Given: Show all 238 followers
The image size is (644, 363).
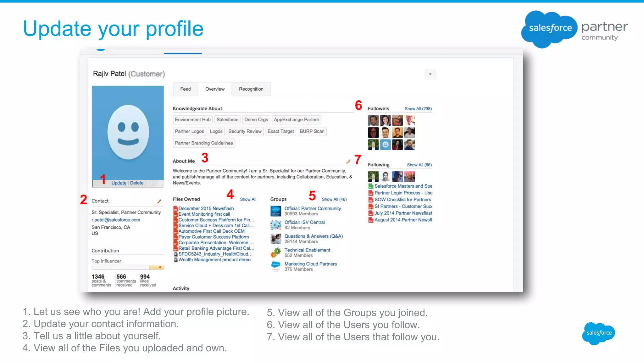Looking at the screenshot, I should coord(418,109).
